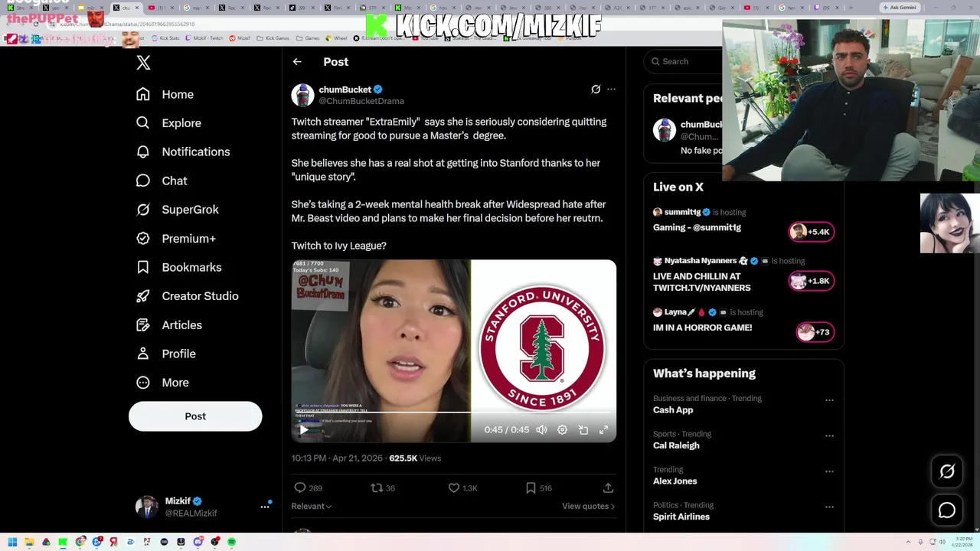Open Kick app in the taskbar

tap(63, 542)
